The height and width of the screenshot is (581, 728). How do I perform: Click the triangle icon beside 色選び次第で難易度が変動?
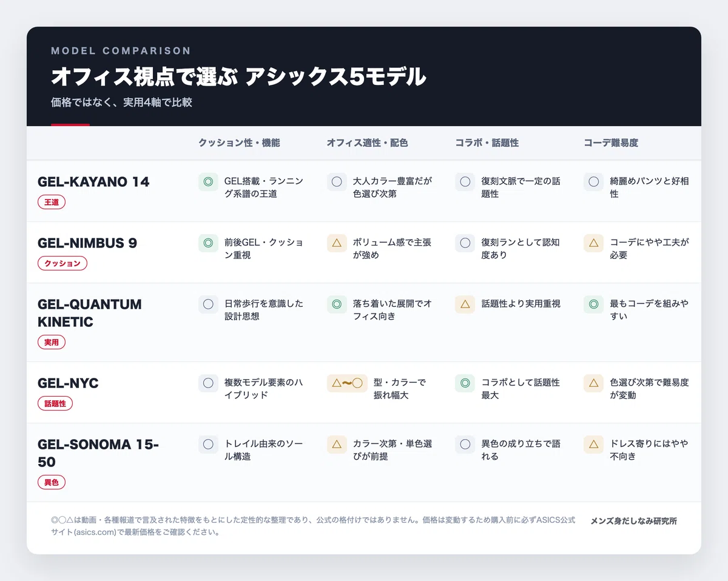click(594, 383)
